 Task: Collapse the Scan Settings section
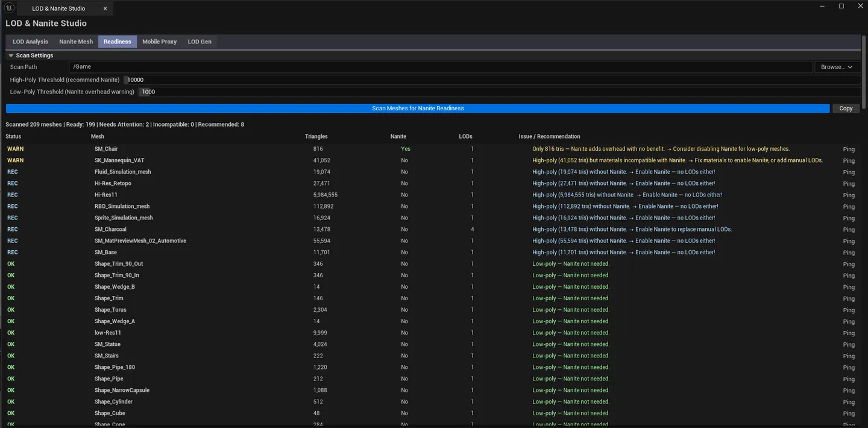coord(11,55)
